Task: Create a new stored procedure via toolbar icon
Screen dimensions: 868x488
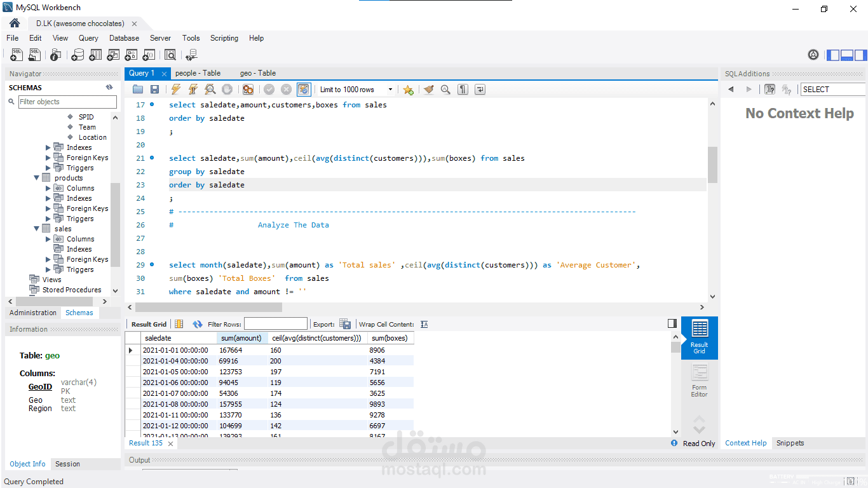Action: tap(131, 55)
